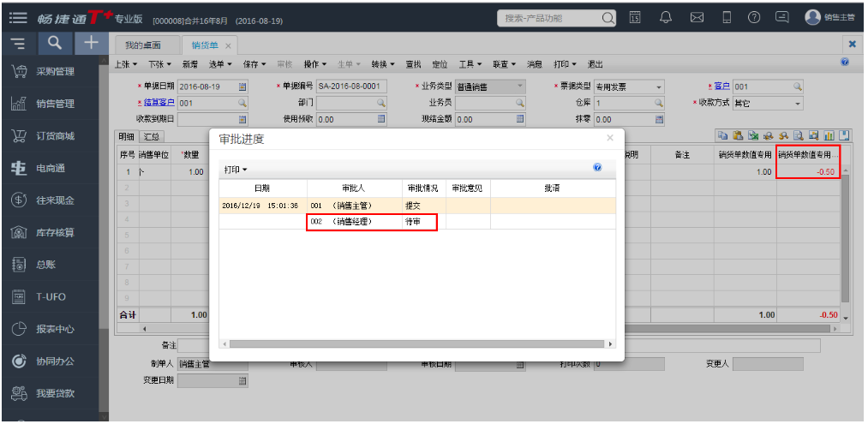Click the search magnifier in 搜索-产品功能 box
The width and height of the screenshot is (868, 424).
[x=608, y=18]
